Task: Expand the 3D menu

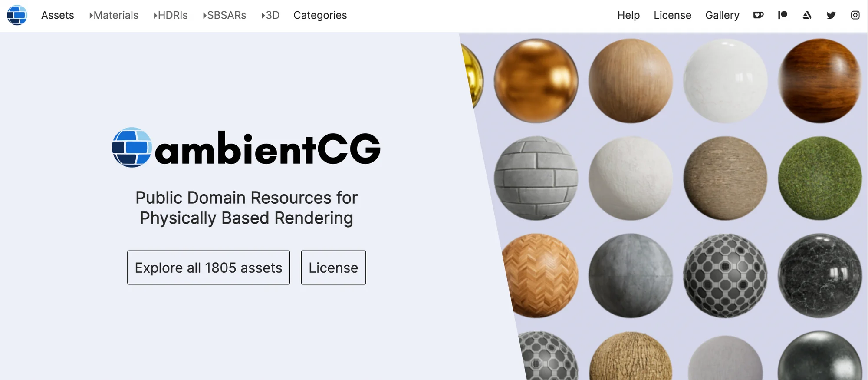Action: tap(270, 15)
